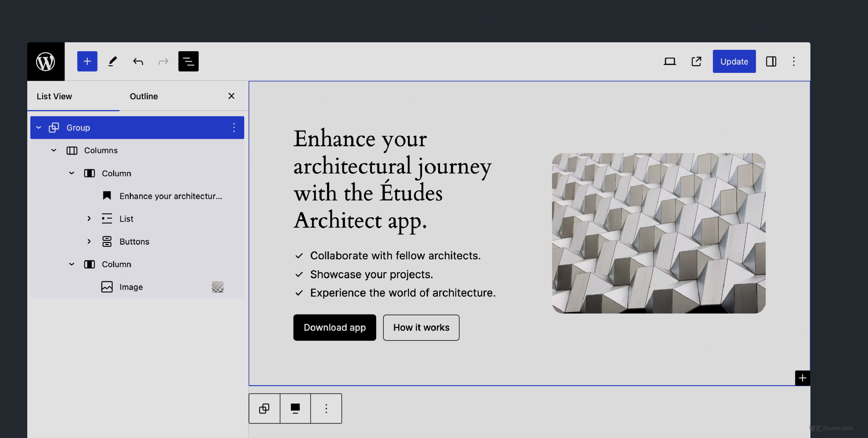Click the three-dot options menu icon

click(x=794, y=61)
